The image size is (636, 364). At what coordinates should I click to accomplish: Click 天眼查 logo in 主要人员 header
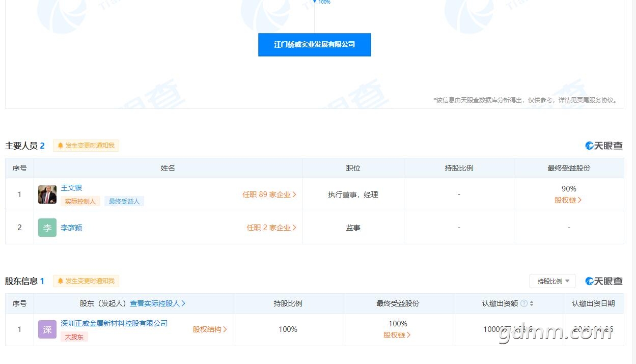click(x=604, y=146)
